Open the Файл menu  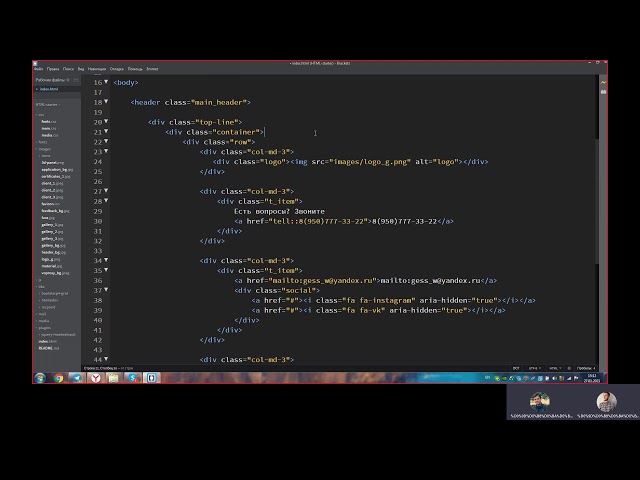click(39, 69)
